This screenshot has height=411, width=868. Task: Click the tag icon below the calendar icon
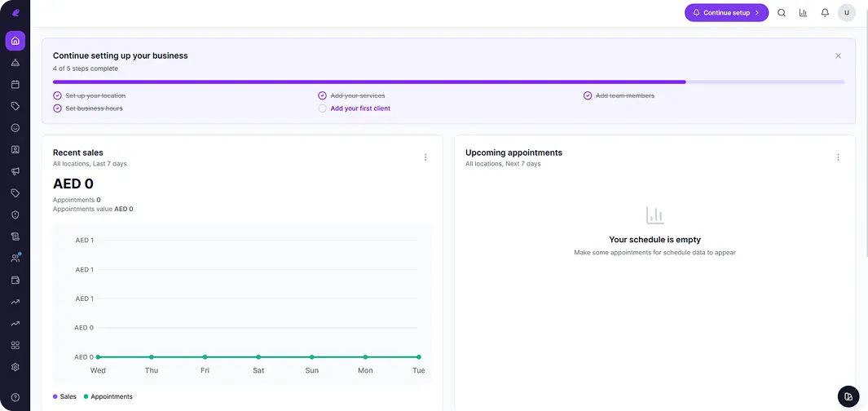point(15,106)
